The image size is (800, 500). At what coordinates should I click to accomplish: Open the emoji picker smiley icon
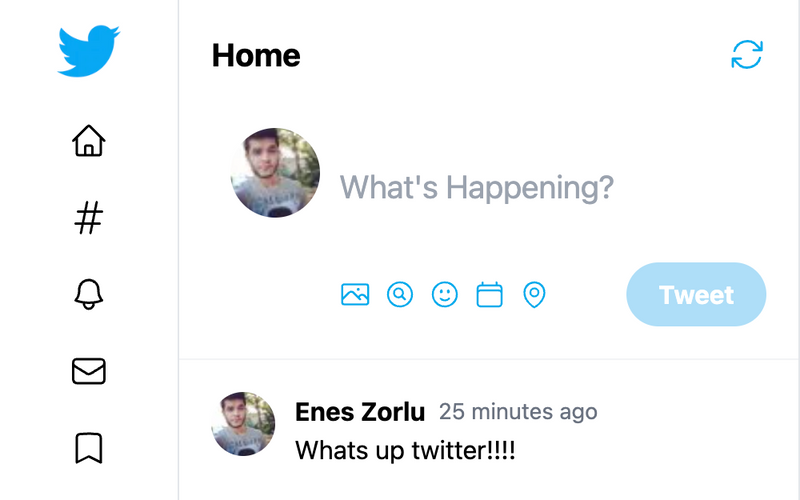[445, 294]
